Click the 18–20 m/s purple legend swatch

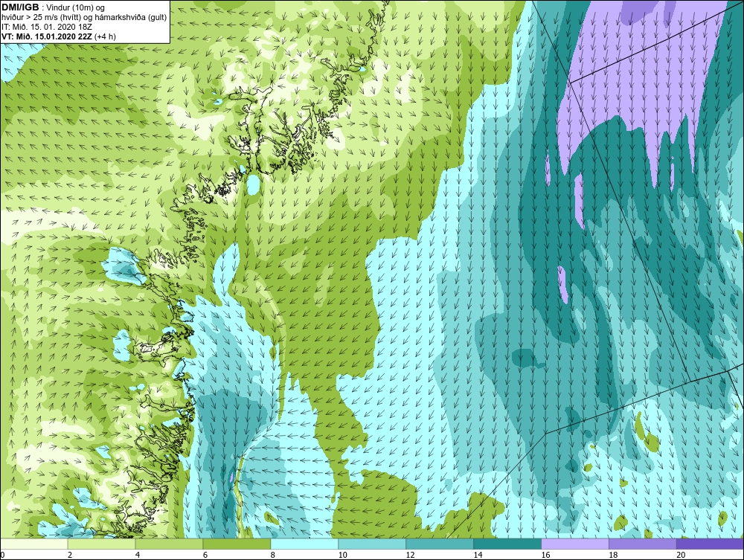(x=643, y=544)
